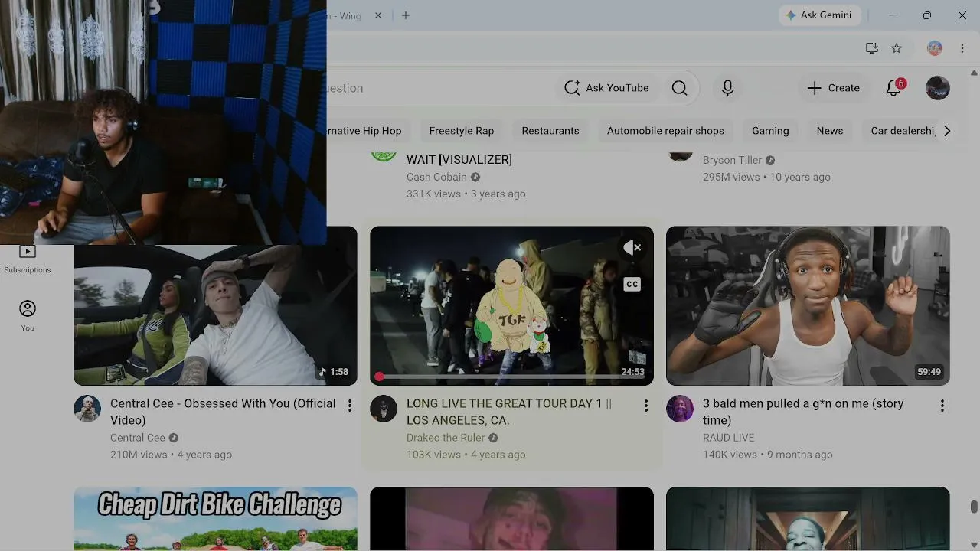Select the Automobile repair shops chip
The width and height of the screenshot is (980, 551).
(x=665, y=131)
